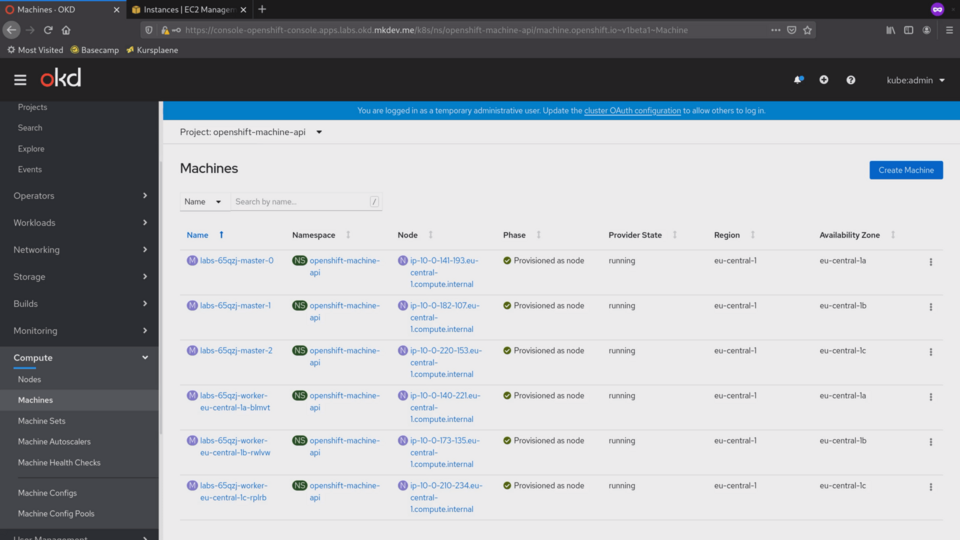The height and width of the screenshot is (540, 960).
Task: Select Nodes in Compute sidebar
Action: tap(29, 380)
